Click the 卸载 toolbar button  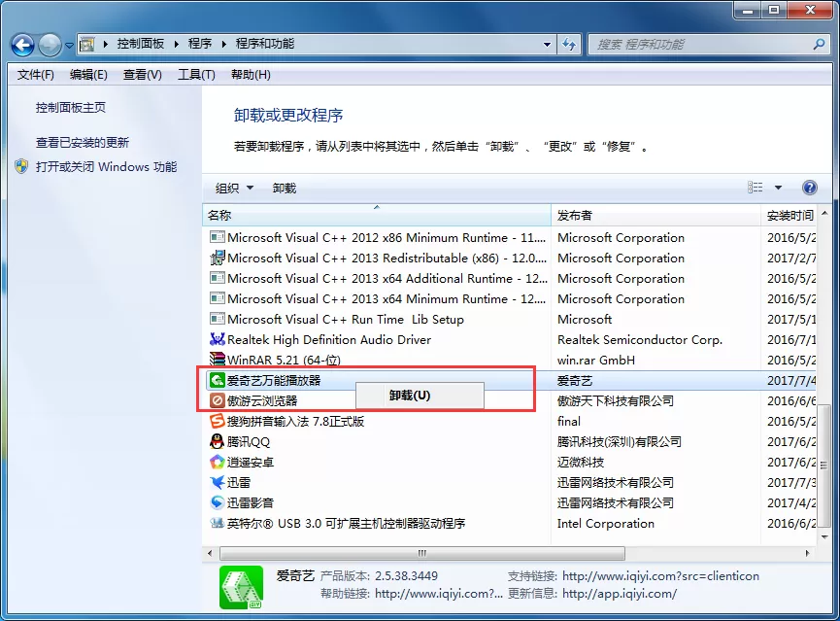click(x=284, y=189)
